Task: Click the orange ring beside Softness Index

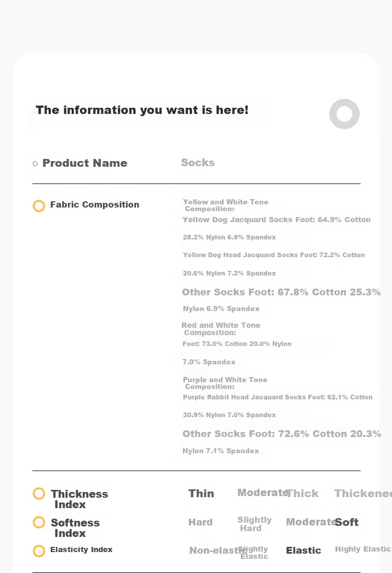Action: tap(39, 522)
